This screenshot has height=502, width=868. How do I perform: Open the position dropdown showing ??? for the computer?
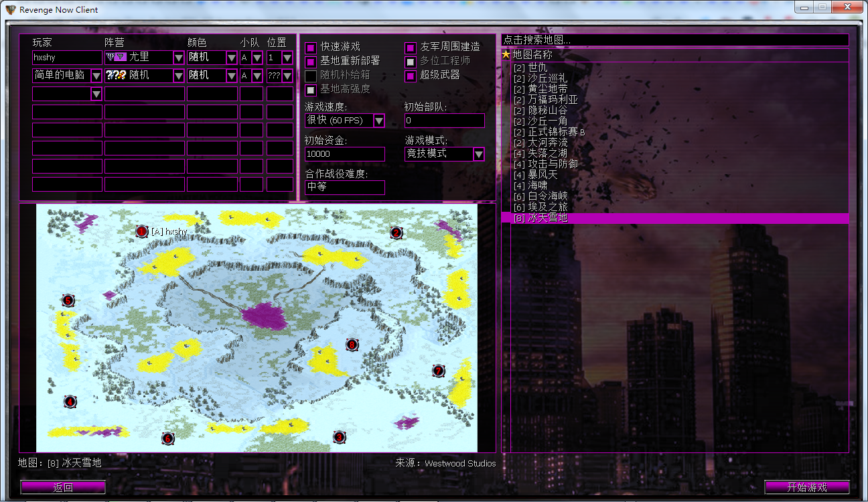click(287, 76)
